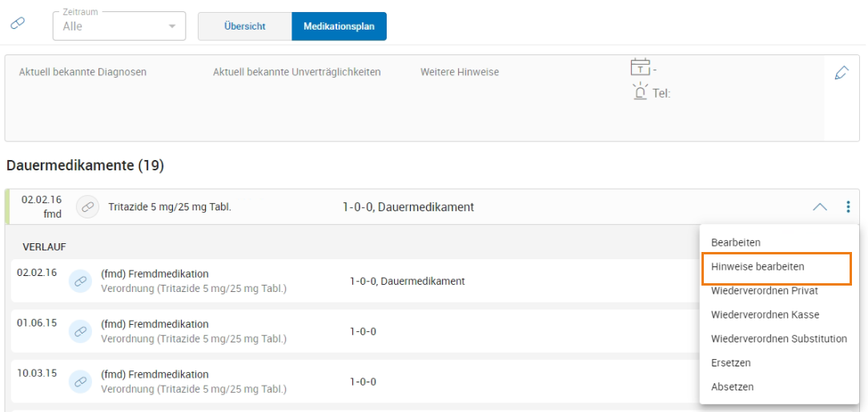Select Ersetzen in the context menu
The image size is (868, 412).
point(731,362)
